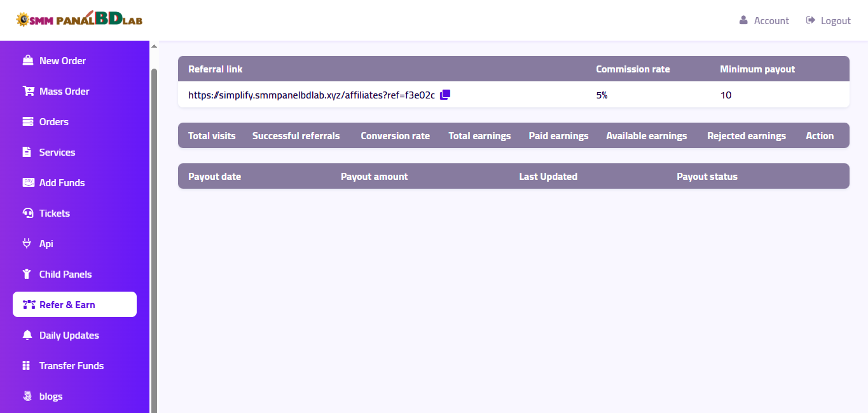Screen dimensions: 868x413
Task: Click the Daily Updates bell icon
Action: tap(27, 335)
